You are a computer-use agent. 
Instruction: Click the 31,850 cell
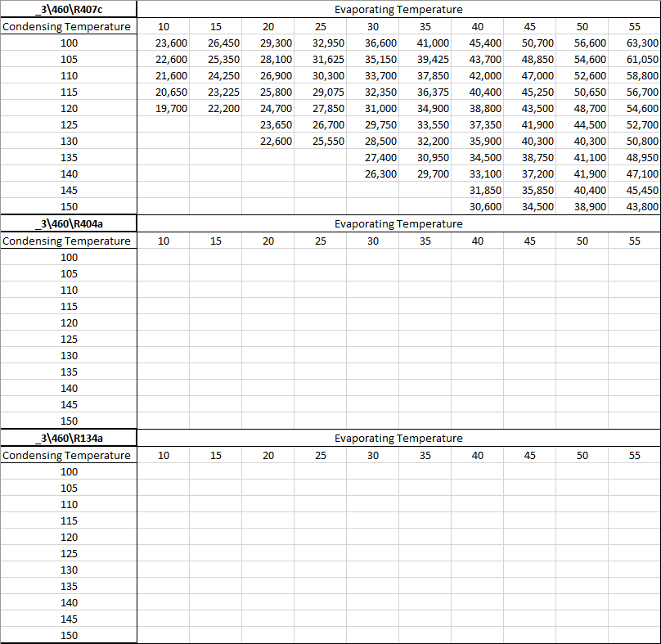[x=477, y=190]
